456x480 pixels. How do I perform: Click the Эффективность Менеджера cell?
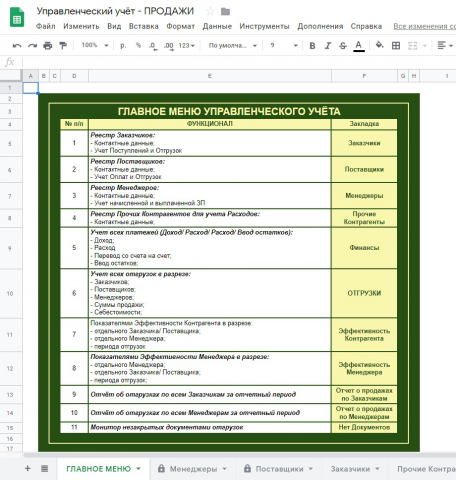coord(364,368)
